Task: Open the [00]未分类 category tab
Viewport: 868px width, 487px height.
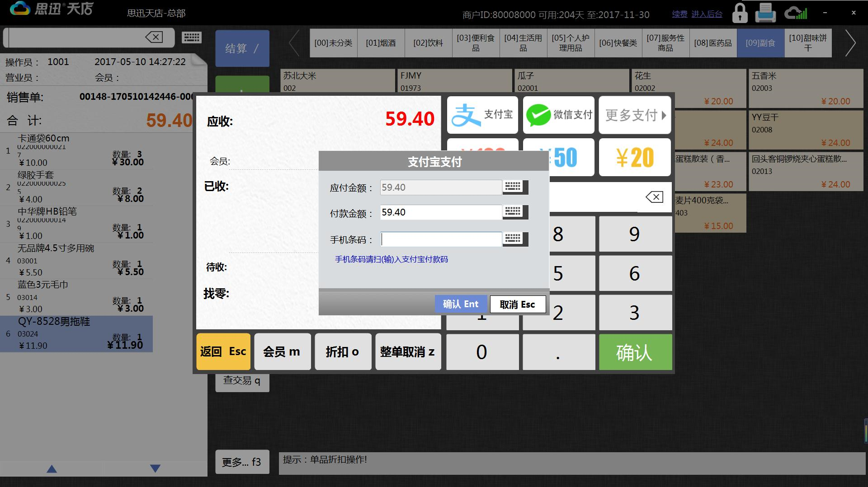Action: point(333,43)
